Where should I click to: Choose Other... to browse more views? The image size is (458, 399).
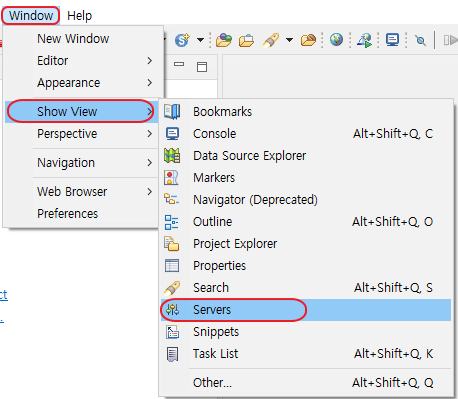(306, 383)
